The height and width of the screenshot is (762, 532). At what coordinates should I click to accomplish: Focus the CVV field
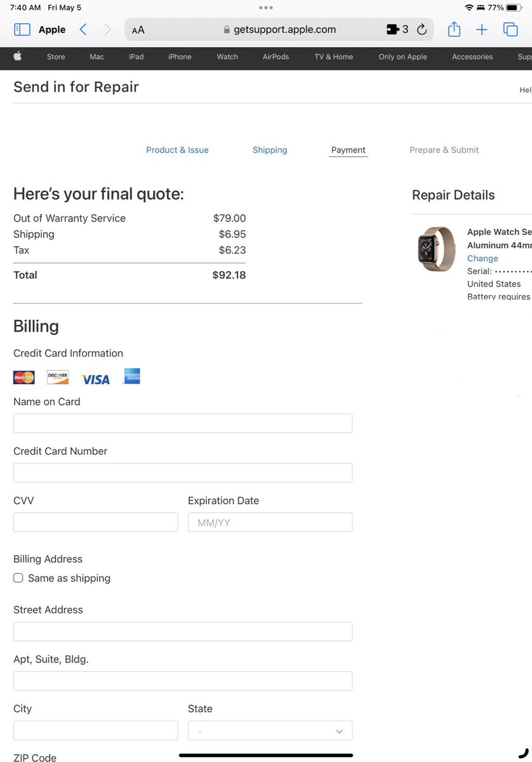tap(96, 523)
